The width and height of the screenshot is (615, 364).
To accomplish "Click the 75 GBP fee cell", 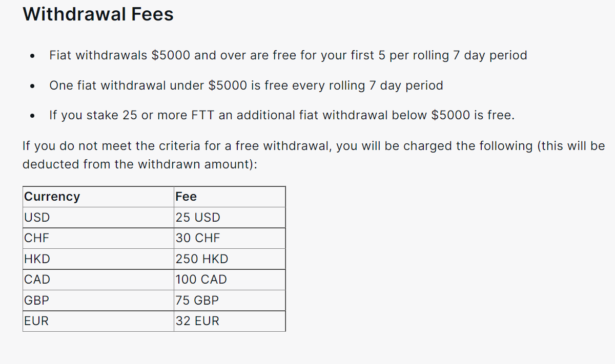I will pyautogui.click(x=197, y=301).
